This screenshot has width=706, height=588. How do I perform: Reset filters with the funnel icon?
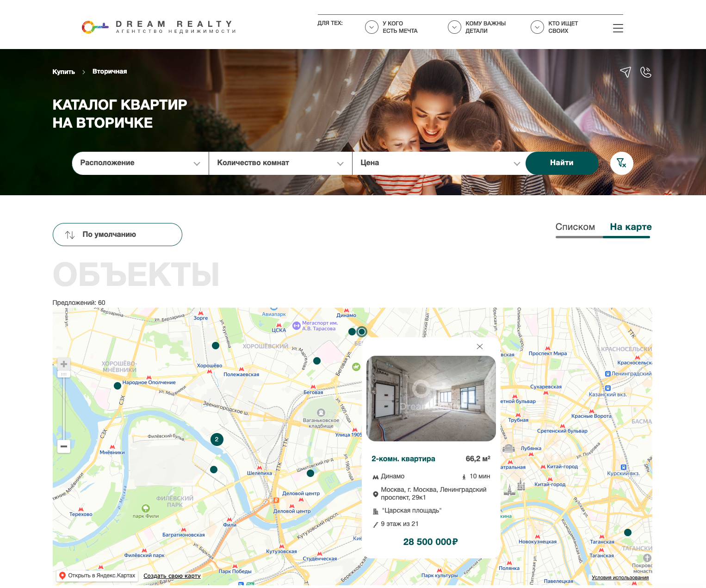621,163
